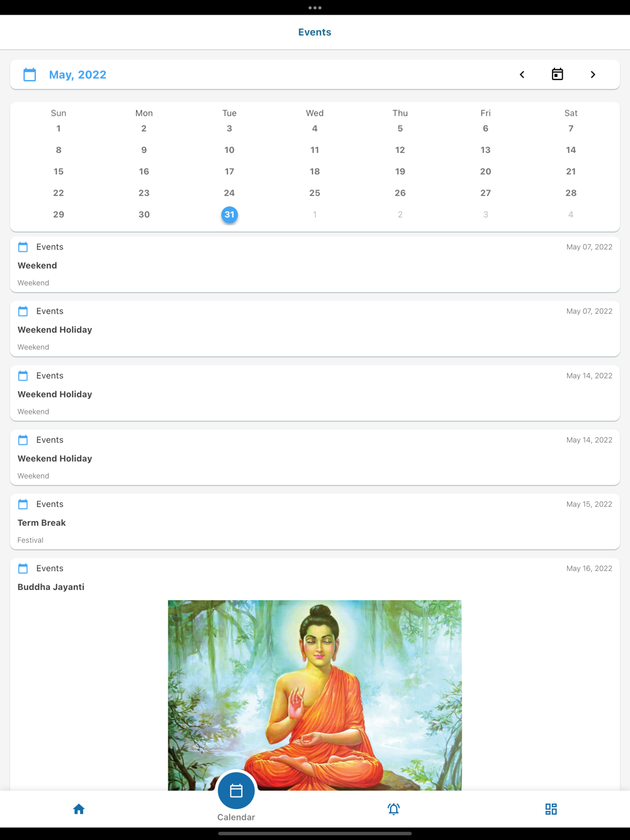Image resolution: width=630 pixels, height=840 pixels.
Task: Select greyed date 4 next month
Action: [571, 215]
